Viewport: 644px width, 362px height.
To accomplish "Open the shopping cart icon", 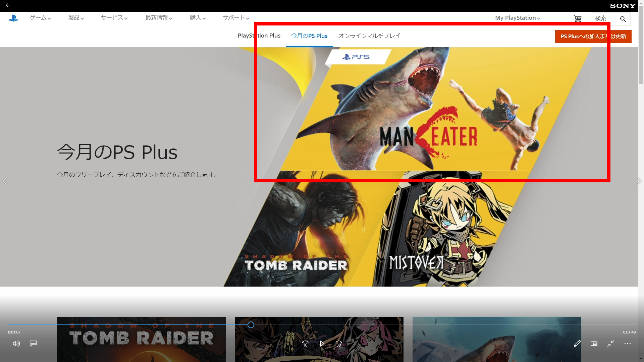I will 577,19.
